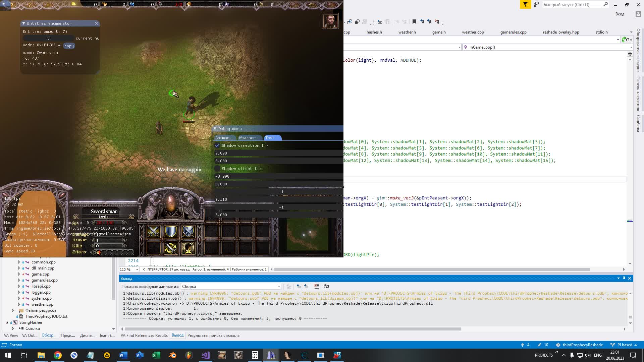Open Blender from the taskbar

(x=173, y=355)
